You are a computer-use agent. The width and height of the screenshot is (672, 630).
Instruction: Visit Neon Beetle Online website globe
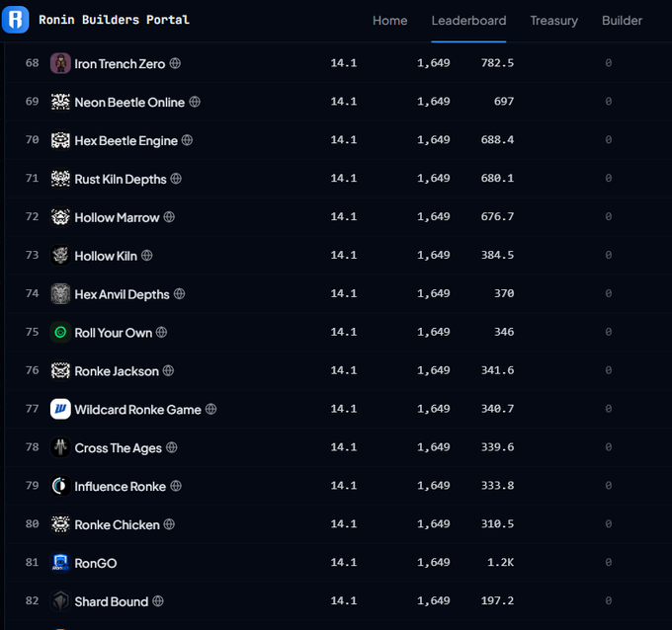click(x=195, y=102)
